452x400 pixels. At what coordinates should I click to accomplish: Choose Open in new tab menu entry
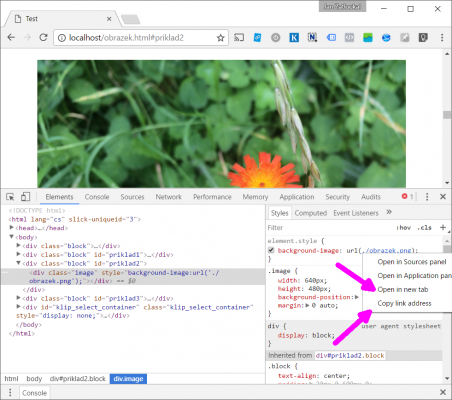[x=403, y=289]
